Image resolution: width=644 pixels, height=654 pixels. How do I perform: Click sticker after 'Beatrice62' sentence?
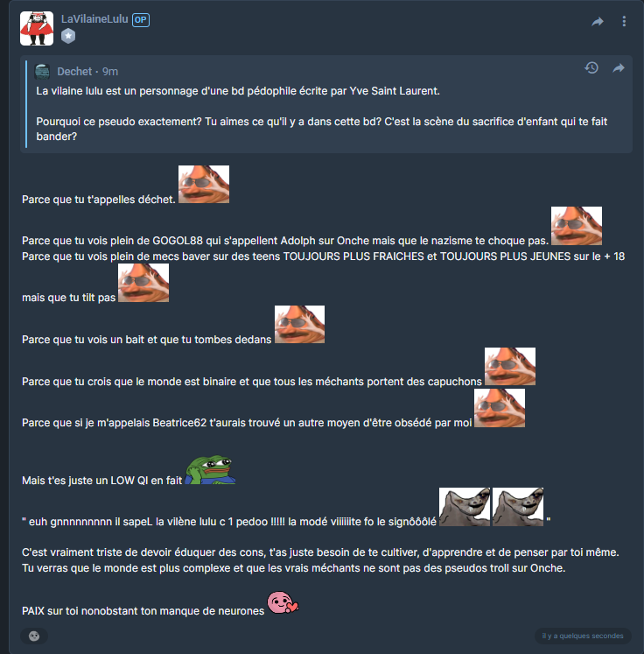click(x=500, y=408)
